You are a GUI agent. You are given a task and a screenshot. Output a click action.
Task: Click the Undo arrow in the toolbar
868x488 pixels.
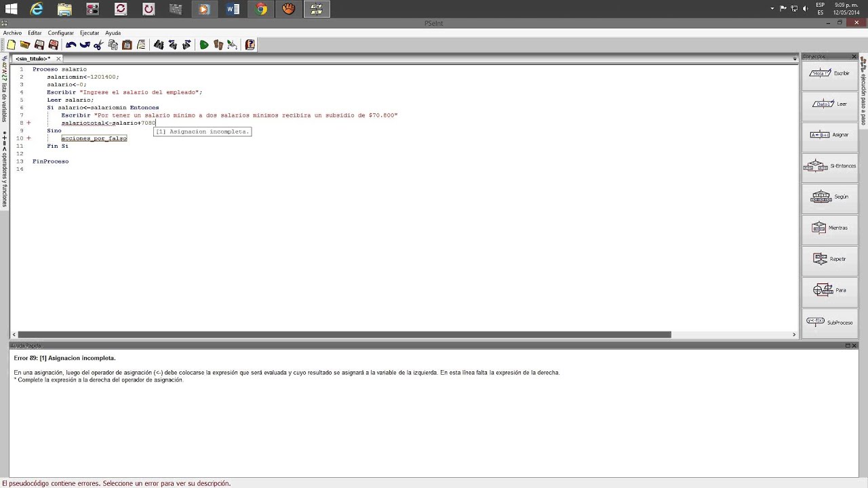click(x=71, y=45)
